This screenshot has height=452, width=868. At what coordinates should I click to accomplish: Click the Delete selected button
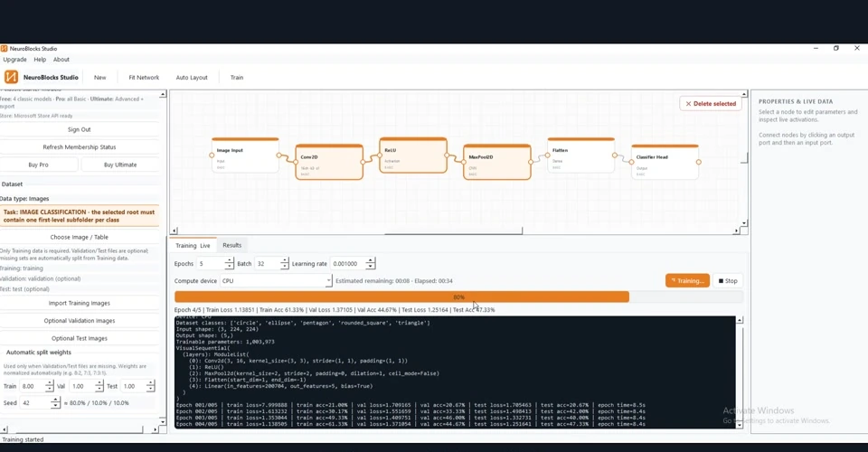(x=711, y=103)
